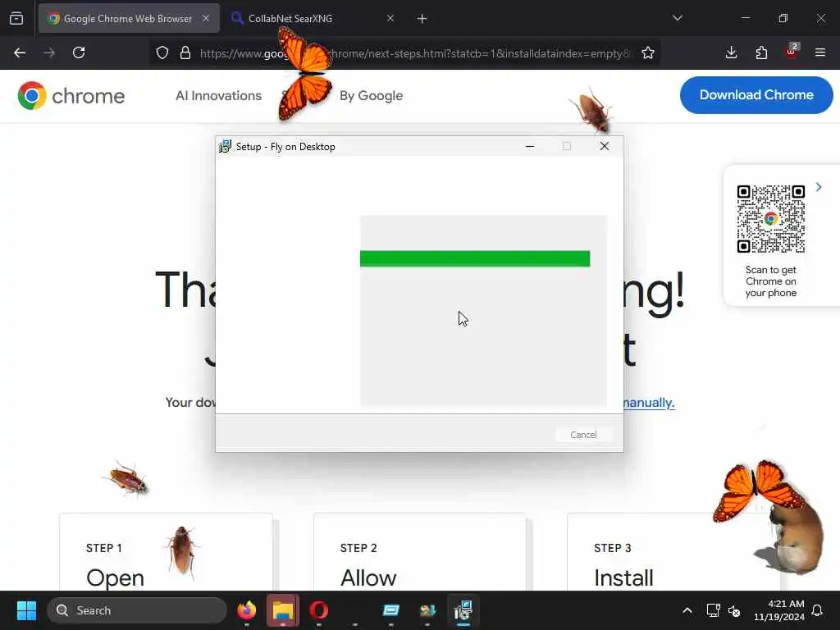Viewport: 840px width, 630px height.
Task: Open tracking protection shield icon
Action: click(162, 52)
